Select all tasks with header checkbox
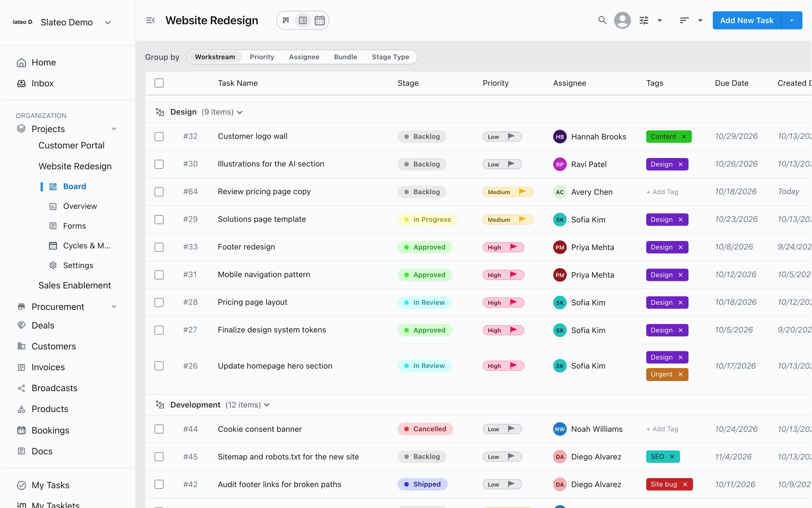Screen dimensions: 812x508 [159, 83]
